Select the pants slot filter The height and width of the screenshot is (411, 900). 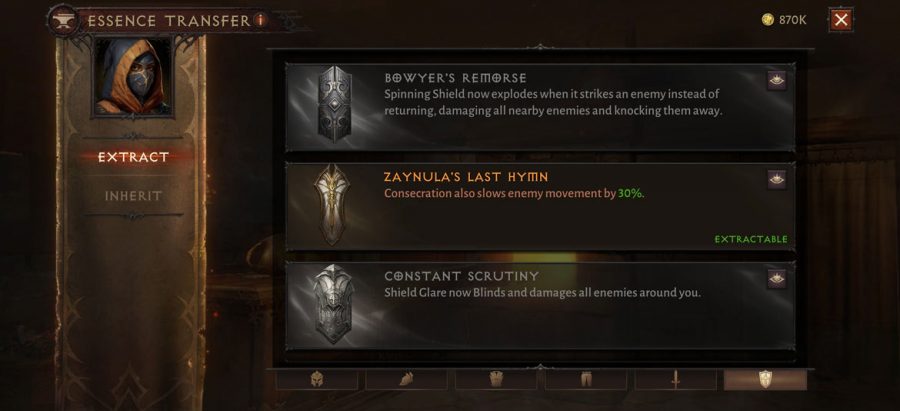585,379
